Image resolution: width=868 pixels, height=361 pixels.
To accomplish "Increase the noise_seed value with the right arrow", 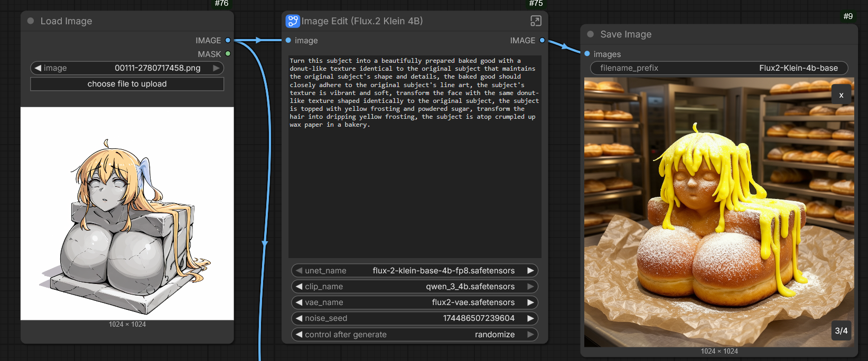I will click(x=530, y=318).
